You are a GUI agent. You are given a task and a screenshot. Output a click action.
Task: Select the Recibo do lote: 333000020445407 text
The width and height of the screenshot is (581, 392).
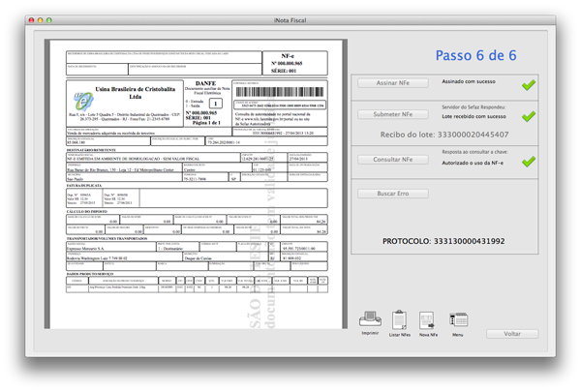(444, 135)
